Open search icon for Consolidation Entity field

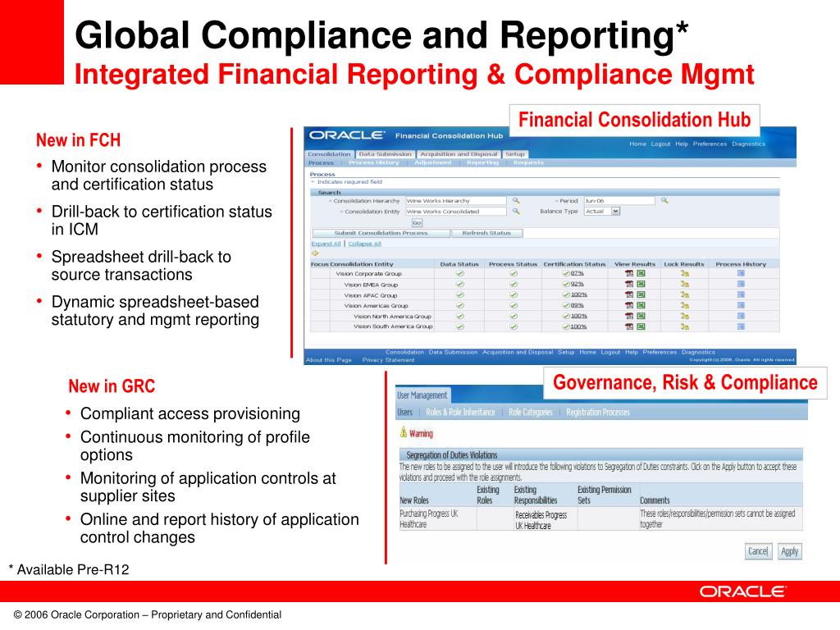516,211
